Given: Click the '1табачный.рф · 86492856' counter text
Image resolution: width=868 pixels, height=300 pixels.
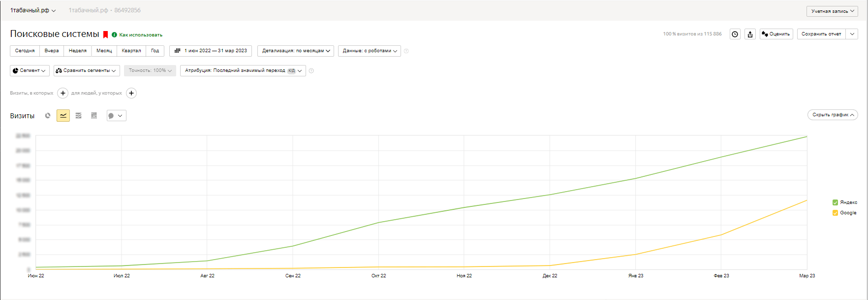Looking at the screenshot, I should click(104, 10).
